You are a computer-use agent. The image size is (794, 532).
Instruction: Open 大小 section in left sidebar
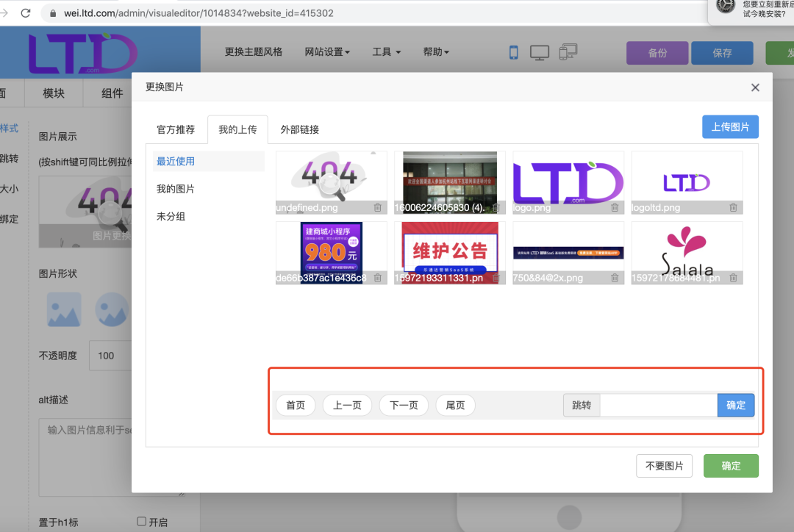9,189
